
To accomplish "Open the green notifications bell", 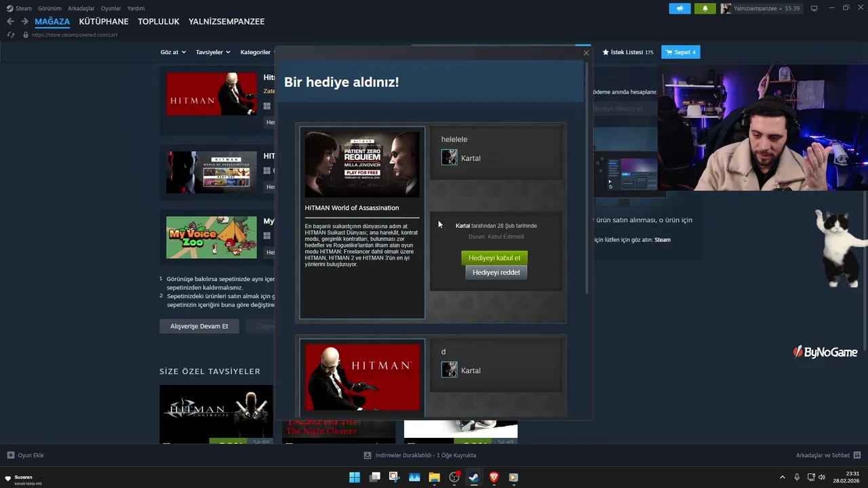I will click(705, 8).
